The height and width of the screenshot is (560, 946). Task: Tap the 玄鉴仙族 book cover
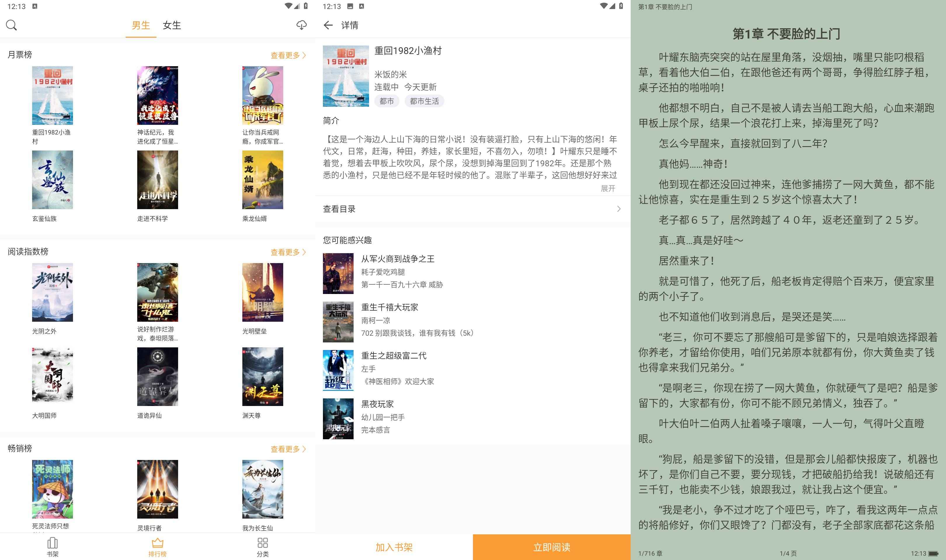click(53, 180)
